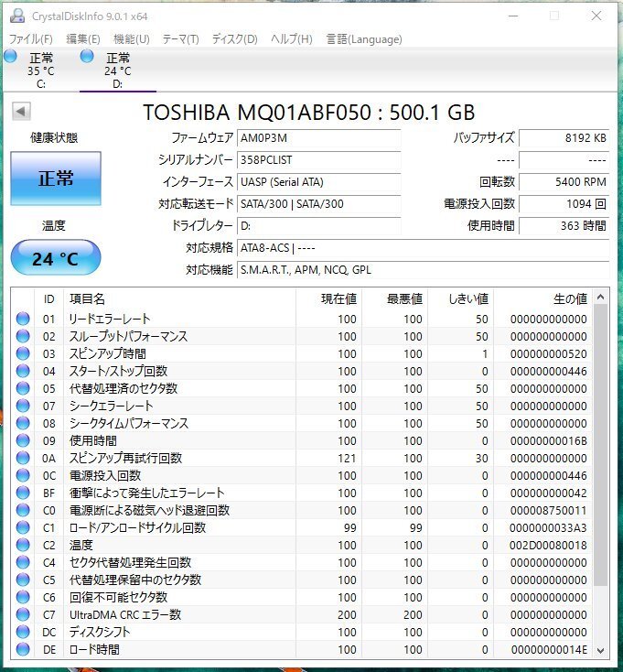Click the interface field UASP (Serial ATA)

click(318, 181)
